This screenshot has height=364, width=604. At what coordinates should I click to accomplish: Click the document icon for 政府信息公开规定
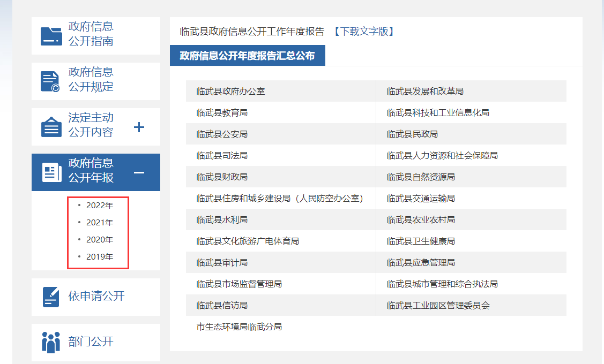pyautogui.click(x=50, y=81)
